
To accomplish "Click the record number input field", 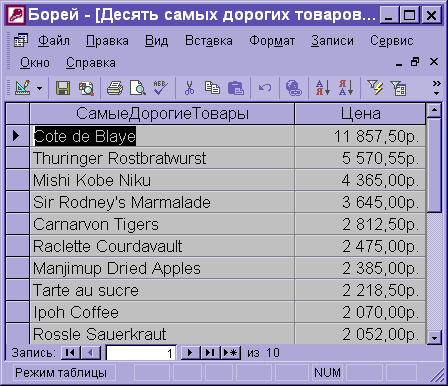I will (141, 353).
